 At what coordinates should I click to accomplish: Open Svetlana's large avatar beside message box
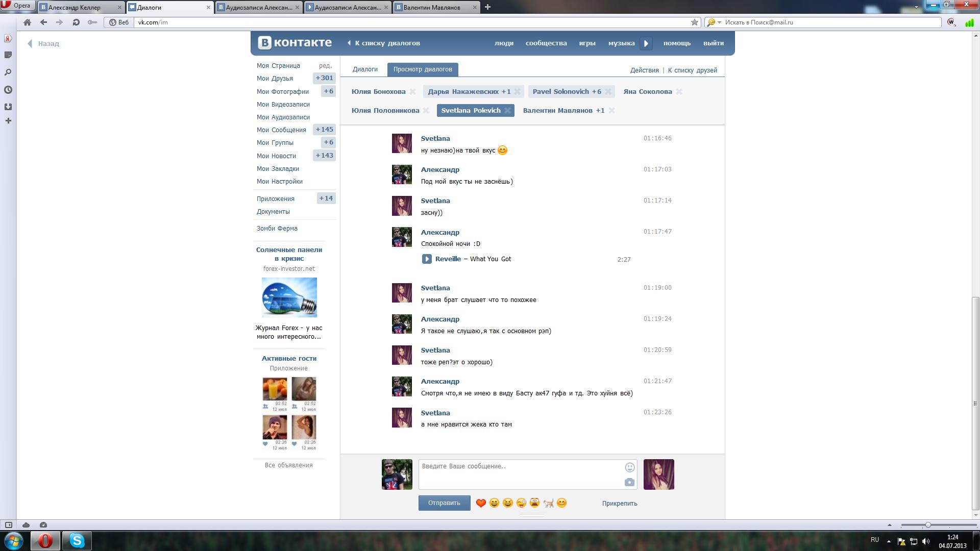658,474
